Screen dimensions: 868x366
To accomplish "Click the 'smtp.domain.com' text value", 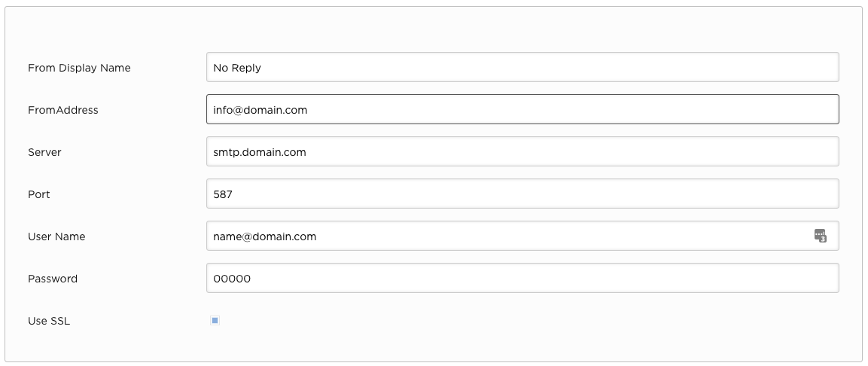I will (260, 152).
